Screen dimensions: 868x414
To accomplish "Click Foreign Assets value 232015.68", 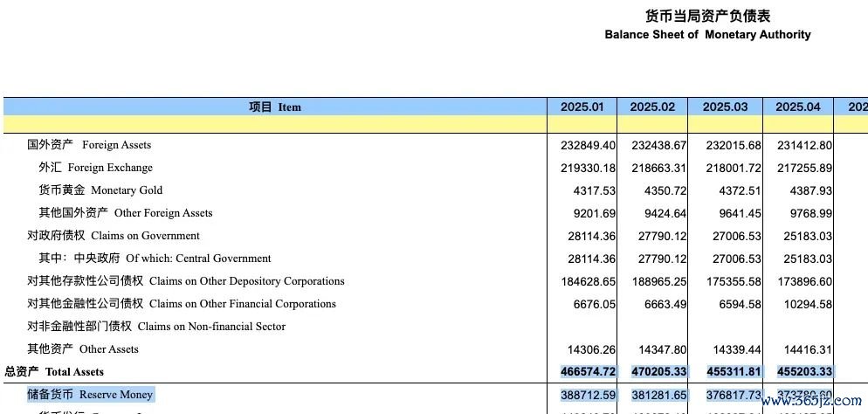I will click(x=734, y=146).
